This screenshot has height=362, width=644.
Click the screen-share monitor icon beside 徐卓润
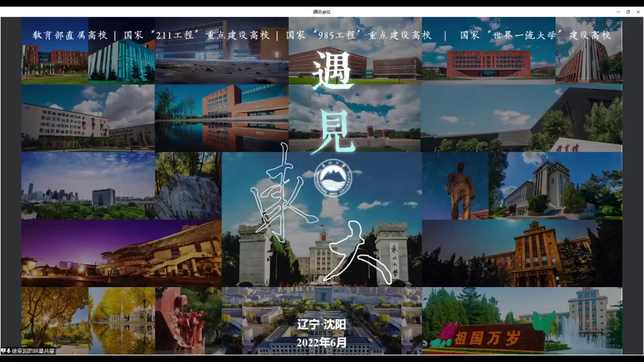coord(3,351)
